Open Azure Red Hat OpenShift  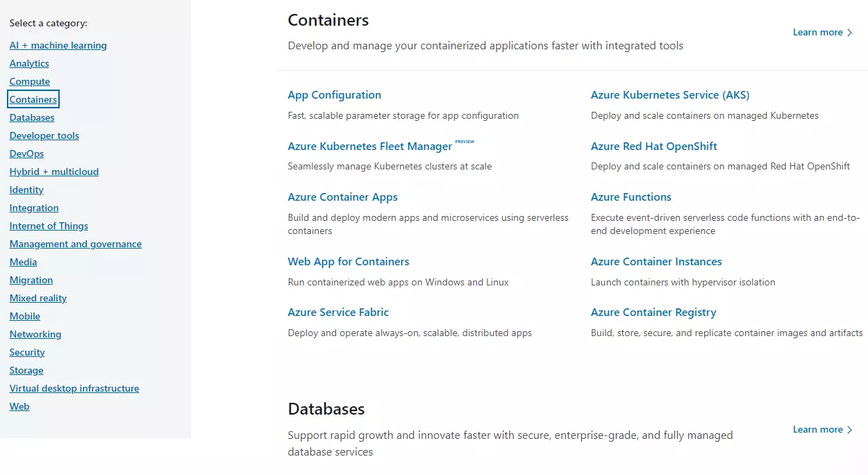click(x=653, y=146)
